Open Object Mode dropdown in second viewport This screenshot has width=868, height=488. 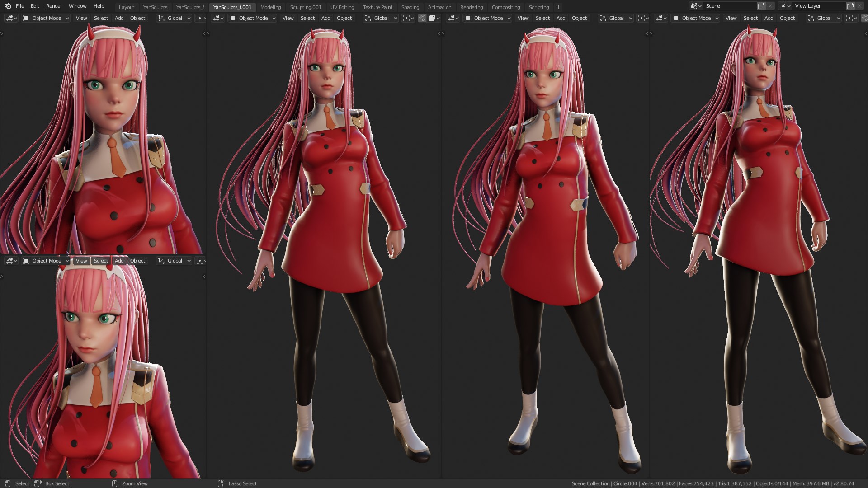253,18
